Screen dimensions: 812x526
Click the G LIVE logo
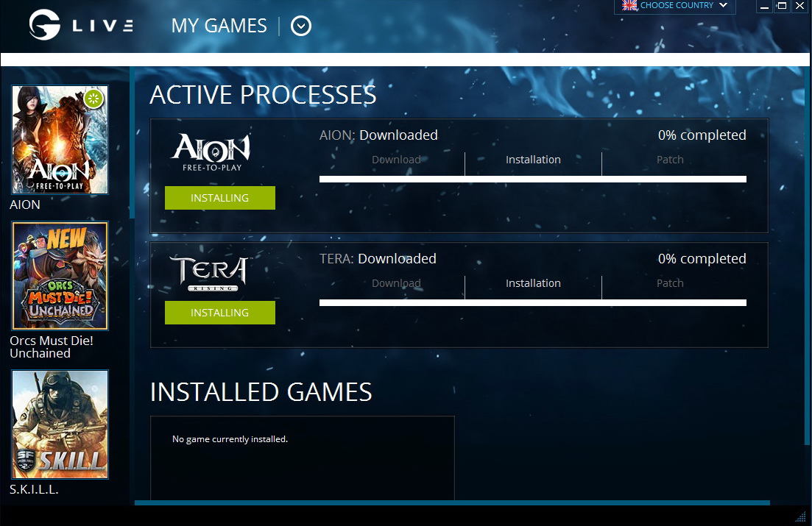click(81, 25)
